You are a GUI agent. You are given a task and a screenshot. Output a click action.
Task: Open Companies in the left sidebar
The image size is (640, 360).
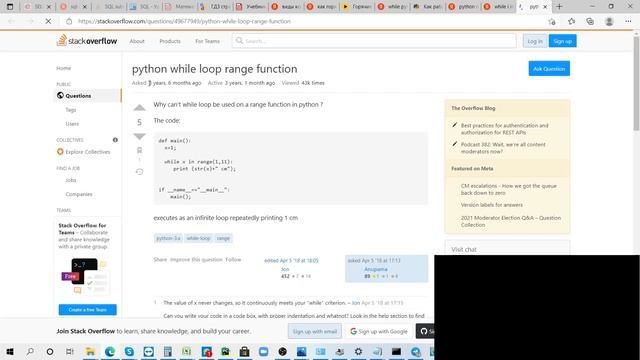pyautogui.click(x=79, y=194)
